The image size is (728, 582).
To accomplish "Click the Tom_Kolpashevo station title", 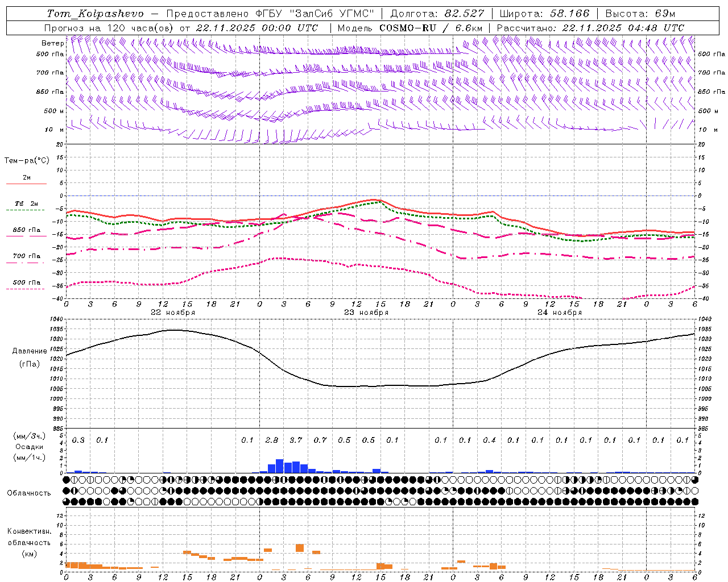I will (95, 14).
